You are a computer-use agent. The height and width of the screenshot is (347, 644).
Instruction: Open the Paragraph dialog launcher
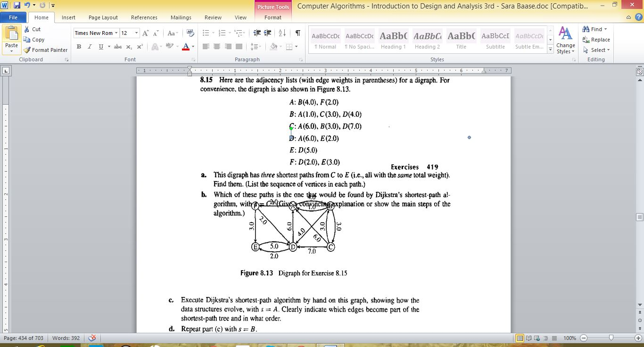click(301, 60)
